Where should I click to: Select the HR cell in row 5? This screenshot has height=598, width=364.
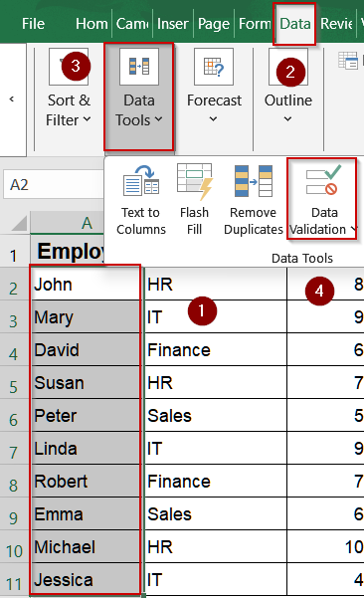coord(216,382)
